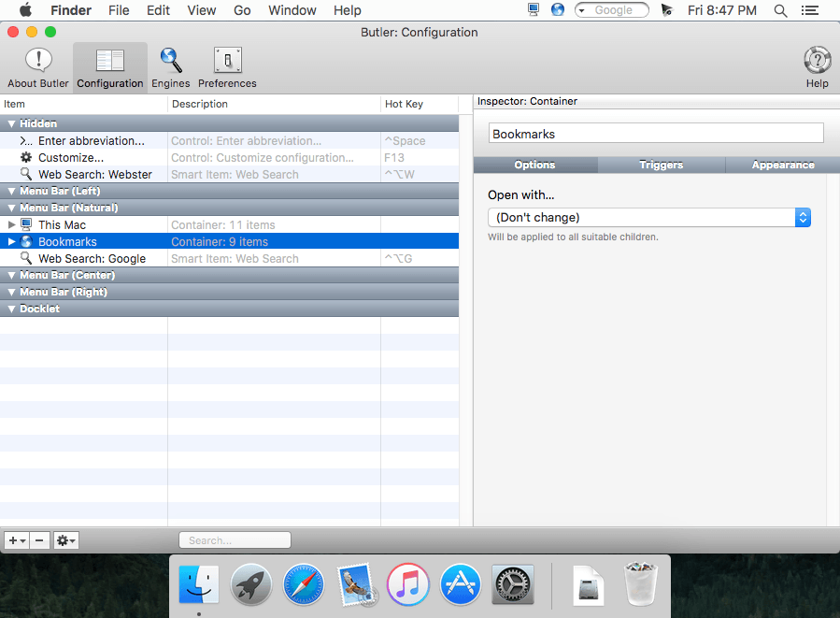Click the Help lifebuoy icon

coord(817,61)
